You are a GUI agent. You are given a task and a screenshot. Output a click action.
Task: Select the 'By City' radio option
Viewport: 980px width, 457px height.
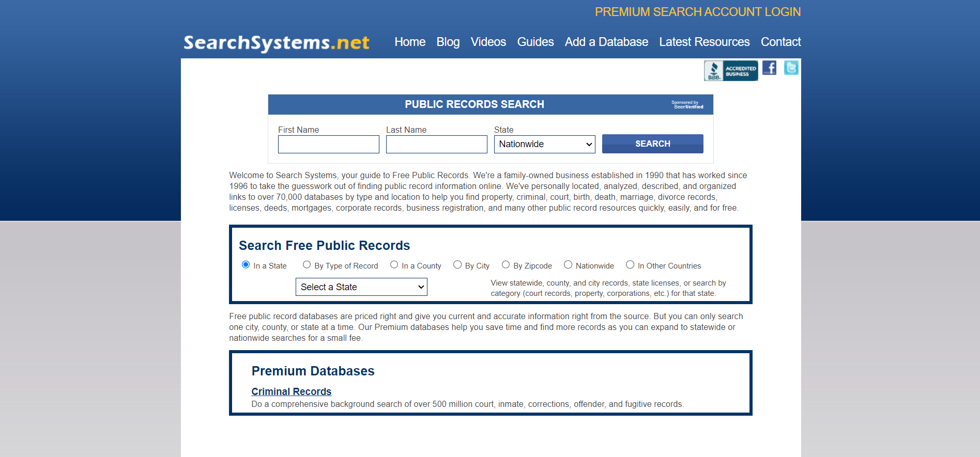click(457, 265)
